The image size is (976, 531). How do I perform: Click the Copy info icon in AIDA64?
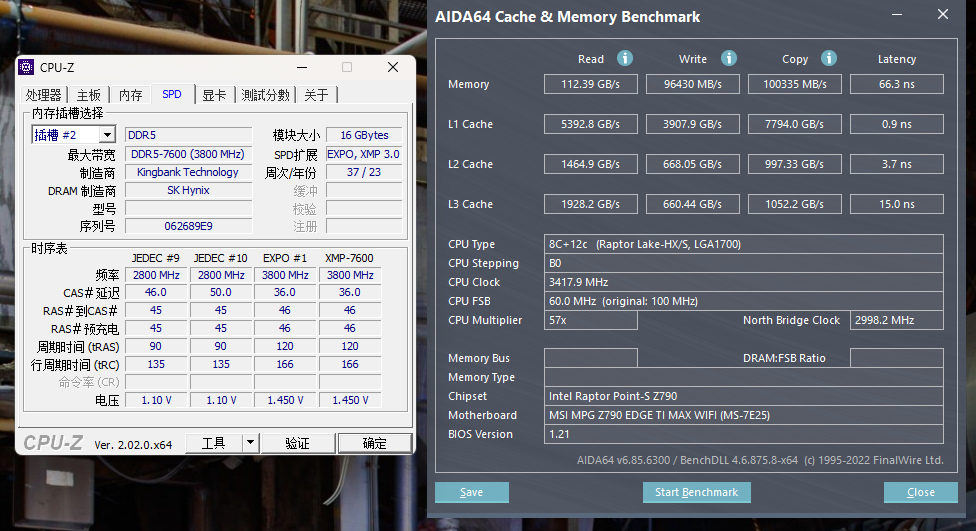click(828, 59)
